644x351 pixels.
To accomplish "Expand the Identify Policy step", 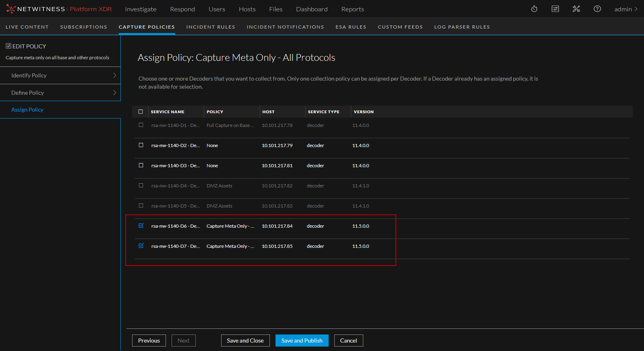I will (x=60, y=75).
